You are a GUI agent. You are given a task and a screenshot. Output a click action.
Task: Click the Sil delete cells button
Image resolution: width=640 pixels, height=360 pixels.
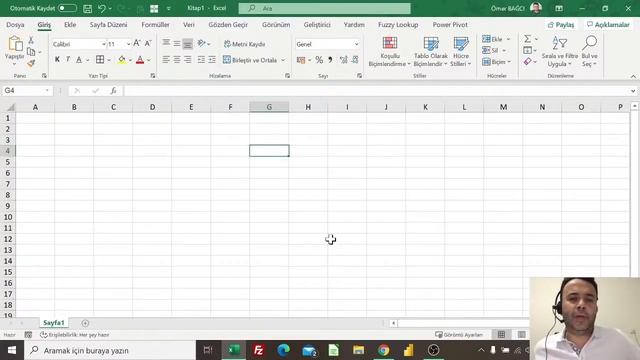click(x=490, y=51)
